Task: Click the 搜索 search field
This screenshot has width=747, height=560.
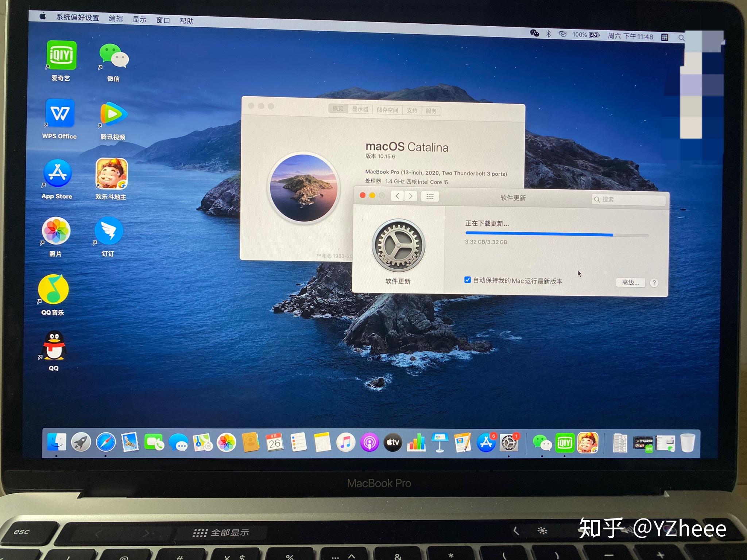Action: pyautogui.click(x=629, y=199)
